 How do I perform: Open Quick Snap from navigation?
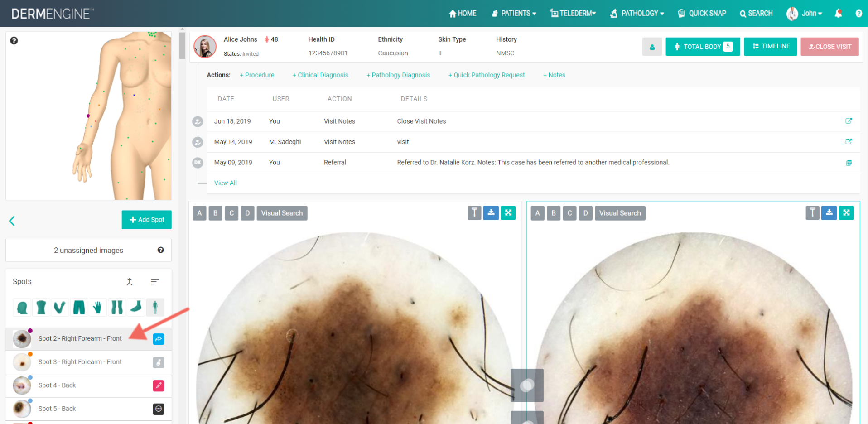tap(702, 14)
